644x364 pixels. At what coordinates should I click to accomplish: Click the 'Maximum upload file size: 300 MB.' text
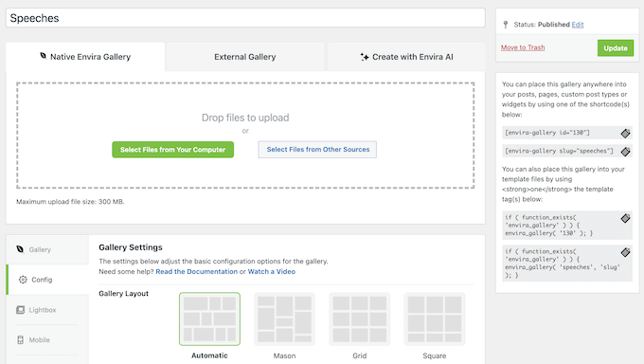pos(70,202)
